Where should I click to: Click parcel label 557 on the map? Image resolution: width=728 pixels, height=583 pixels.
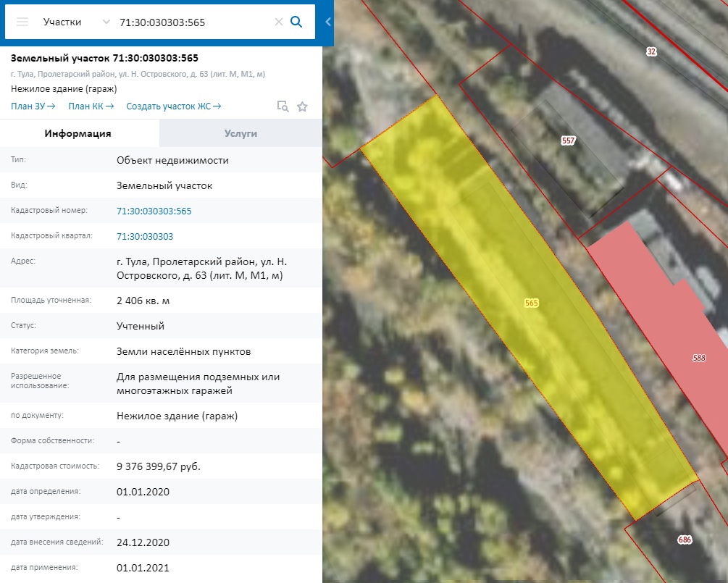click(x=568, y=140)
